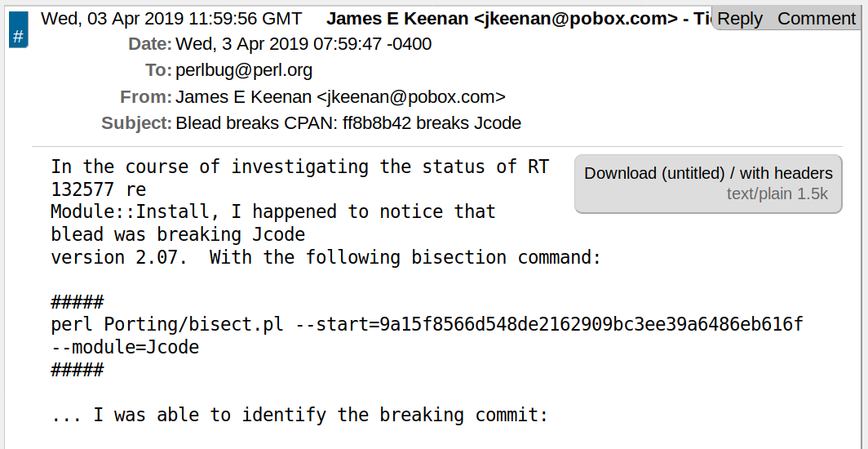Click the Date: header label

click(150, 44)
